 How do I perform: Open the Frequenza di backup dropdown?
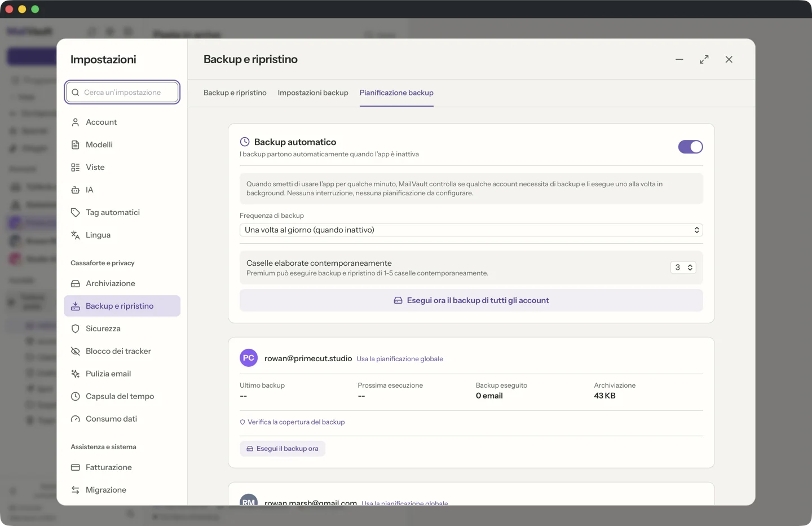tap(471, 230)
